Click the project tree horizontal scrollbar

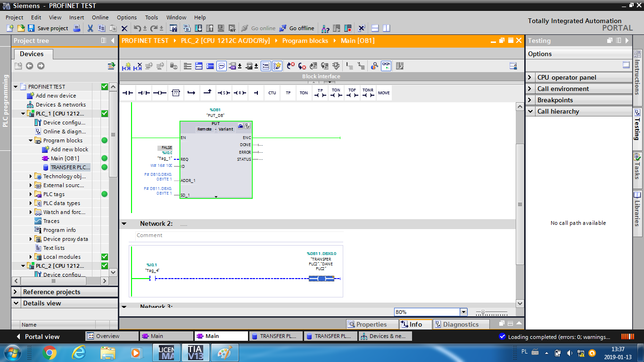[x=53, y=281]
